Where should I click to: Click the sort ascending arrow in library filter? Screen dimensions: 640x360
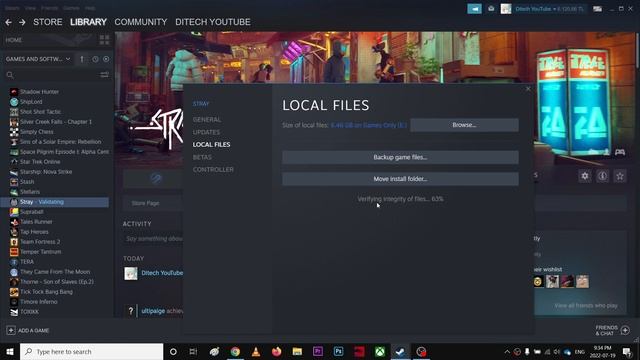tap(82, 59)
